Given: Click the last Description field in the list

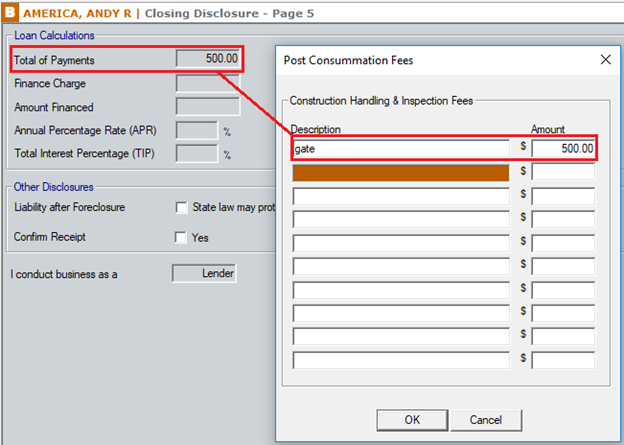Looking at the screenshot, I should [401, 360].
